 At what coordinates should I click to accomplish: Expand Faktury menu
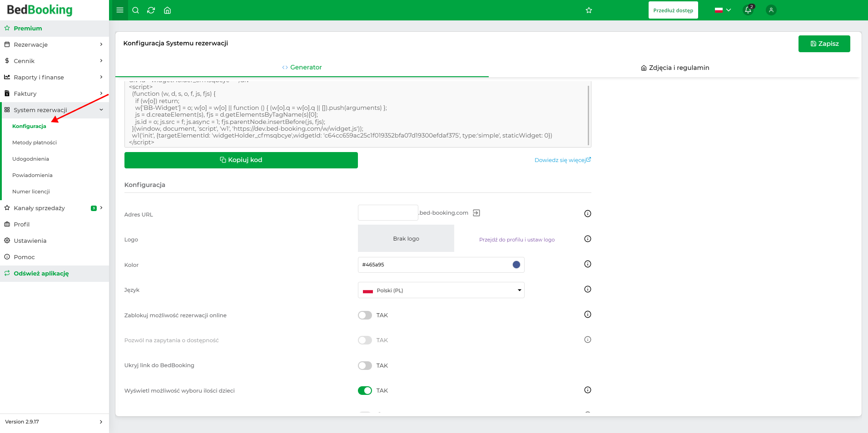click(55, 93)
